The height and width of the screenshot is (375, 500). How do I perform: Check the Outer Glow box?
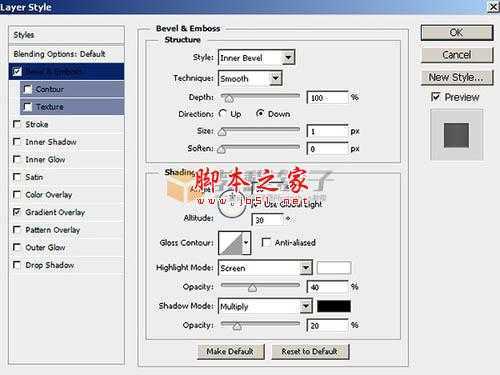click(17, 247)
